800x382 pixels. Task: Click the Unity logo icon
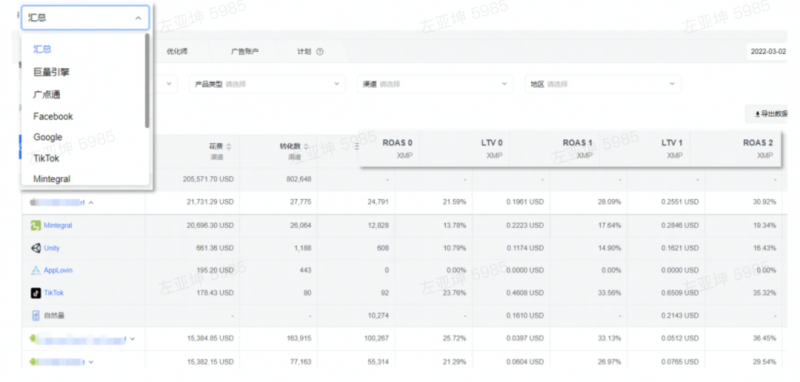(36, 248)
